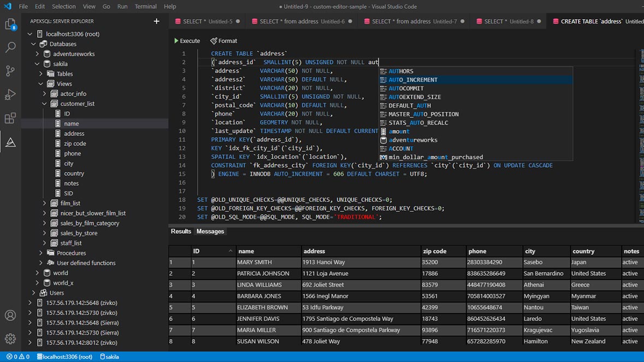The width and height of the screenshot is (644, 362).
Task: Open the Terminal menu
Action: [145, 7]
